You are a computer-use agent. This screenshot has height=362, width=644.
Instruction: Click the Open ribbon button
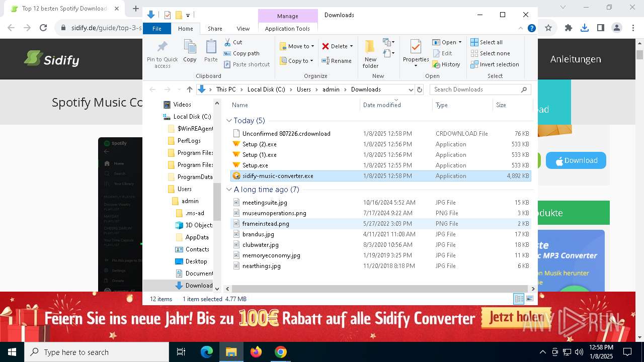pos(447,42)
